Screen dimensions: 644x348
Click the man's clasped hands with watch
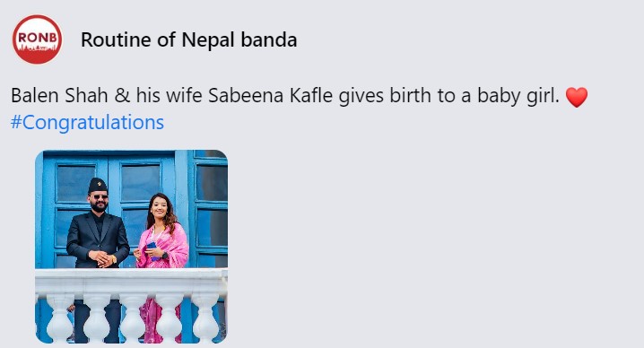(x=102, y=258)
